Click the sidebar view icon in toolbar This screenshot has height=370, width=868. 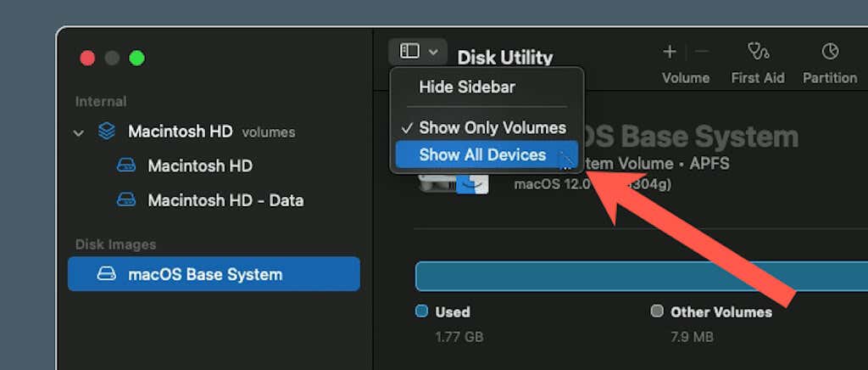pyautogui.click(x=410, y=52)
